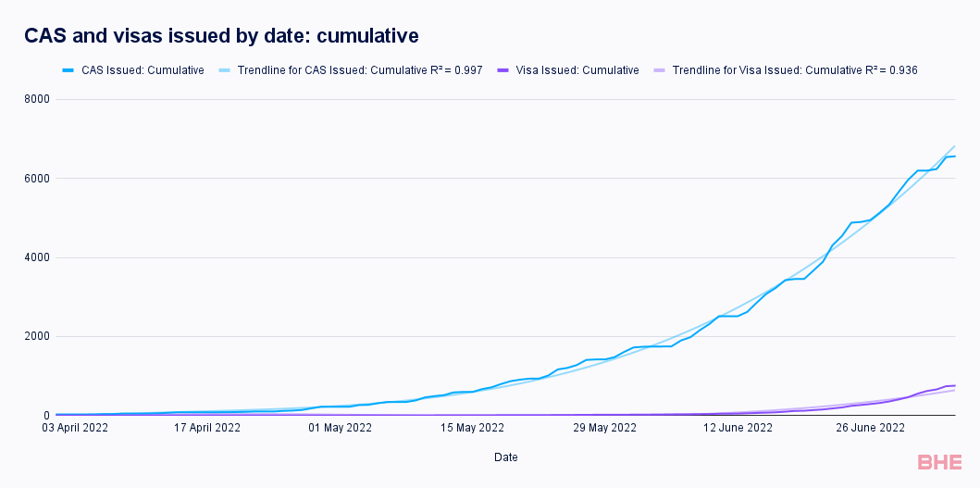This screenshot has height=488, width=980.
Task: Click the y-axis value 4000
Action: click(x=38, y=257)
